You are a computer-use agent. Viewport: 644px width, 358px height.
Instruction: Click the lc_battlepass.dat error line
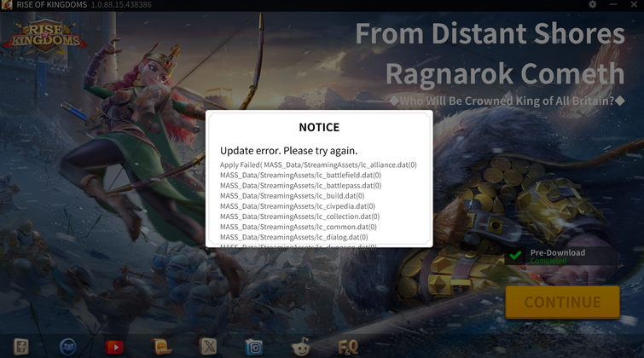tap(300, 185)
